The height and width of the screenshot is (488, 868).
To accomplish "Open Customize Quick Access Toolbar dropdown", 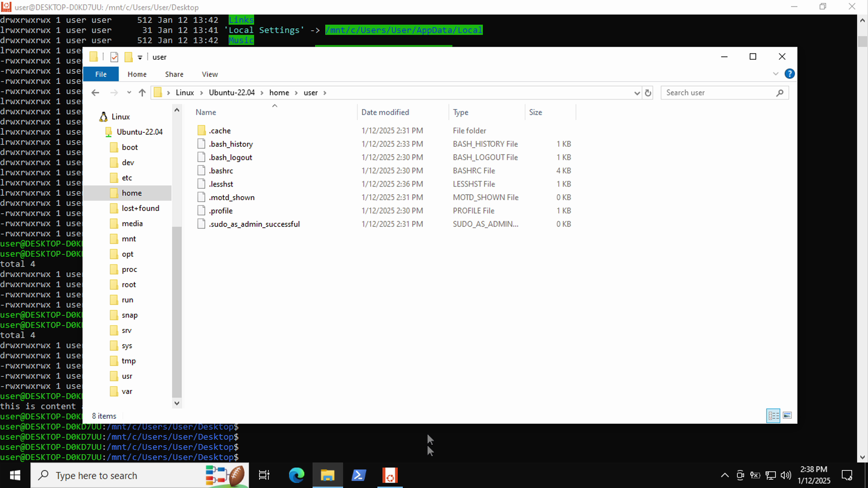I will [x=140, y=57].
